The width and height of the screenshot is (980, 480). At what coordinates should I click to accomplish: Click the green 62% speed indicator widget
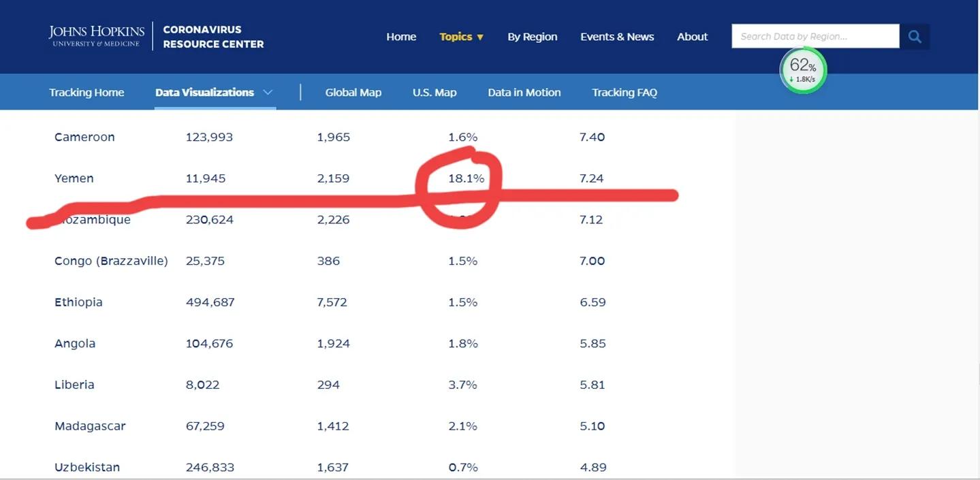pyautogui.click(x=803, y=70)
